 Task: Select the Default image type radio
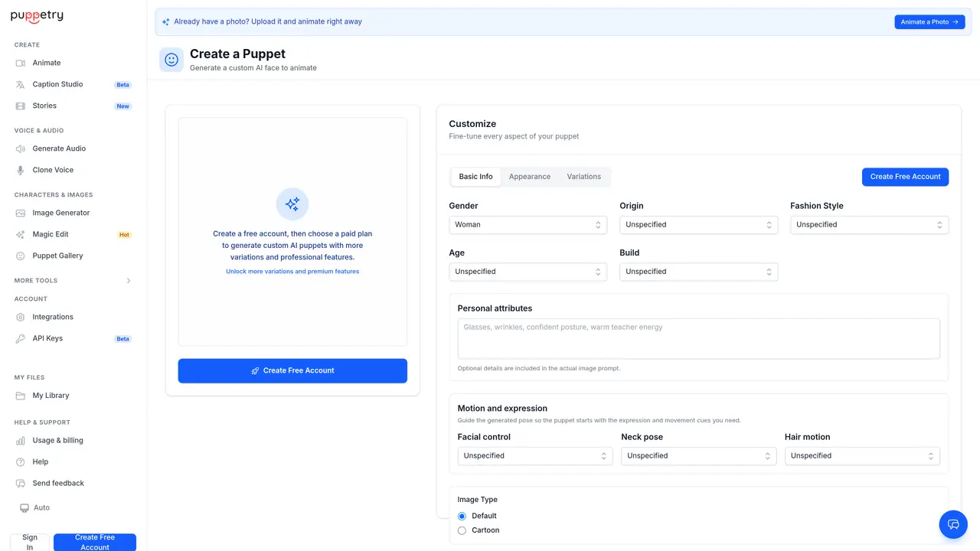click(462, 516)
